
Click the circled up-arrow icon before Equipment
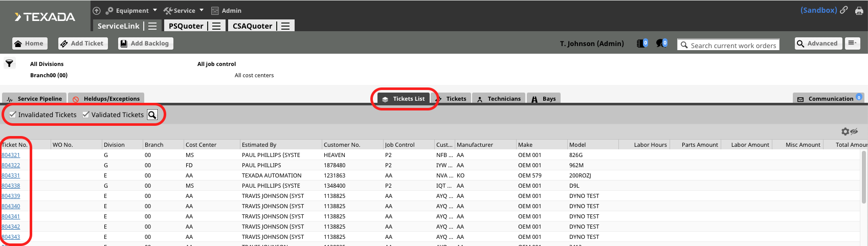[96, 10]
